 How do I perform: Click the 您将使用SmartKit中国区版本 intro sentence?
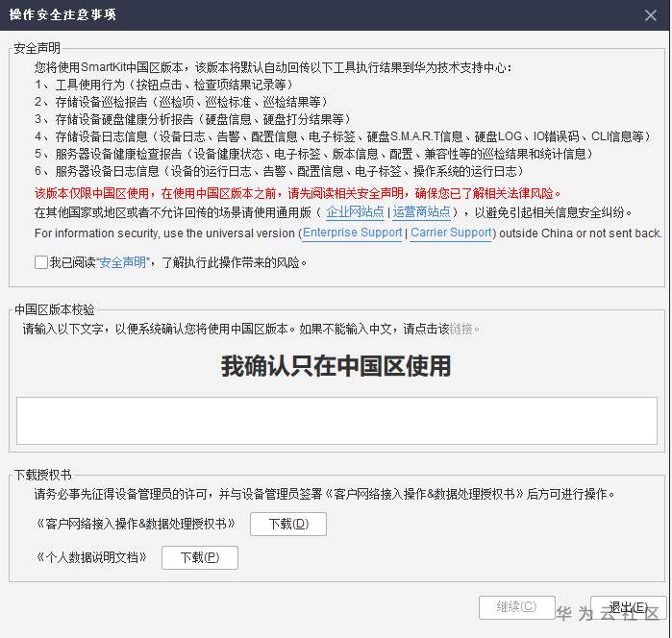(273, 67)
